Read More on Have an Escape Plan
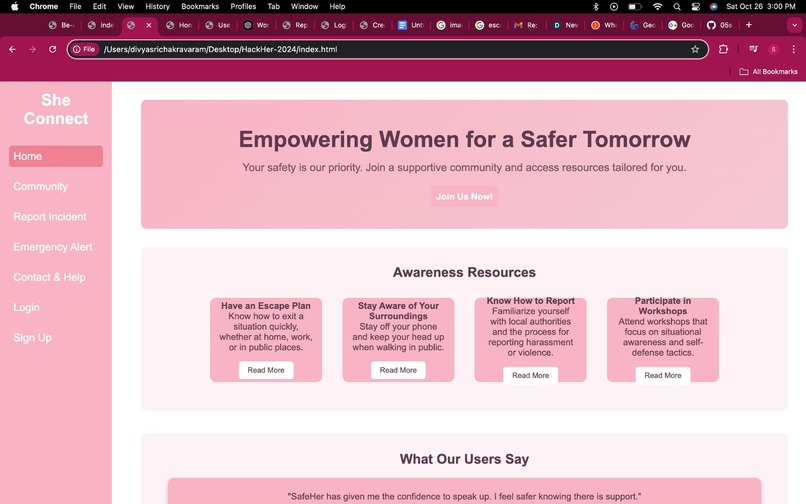806x504 pixels. (266, 370)
